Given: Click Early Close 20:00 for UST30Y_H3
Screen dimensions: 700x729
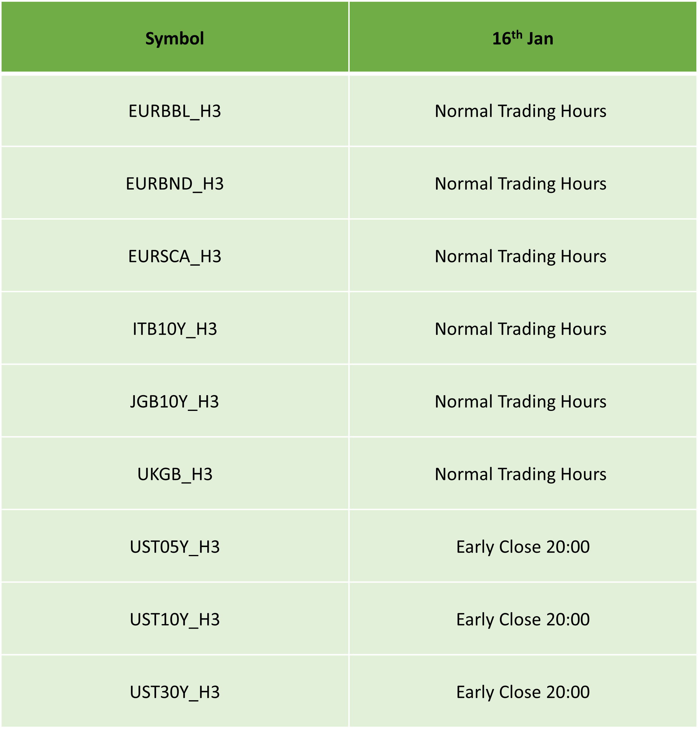Looking at the screenshot, I should click(x=523, y=692).
